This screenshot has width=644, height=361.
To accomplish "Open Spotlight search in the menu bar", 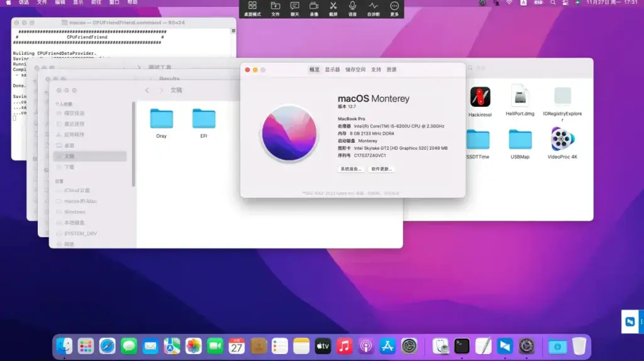I will click(x=553, y=3).
